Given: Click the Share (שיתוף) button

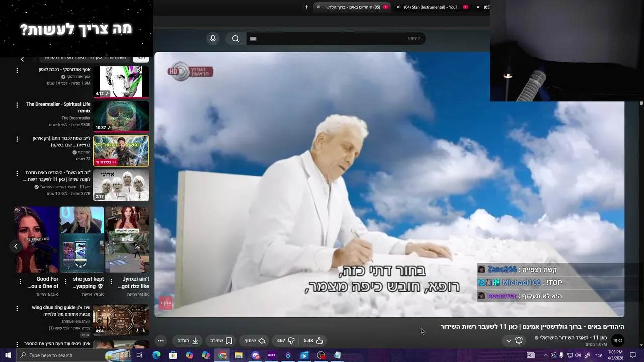Looking at the screenshot, I should [255, 340].
